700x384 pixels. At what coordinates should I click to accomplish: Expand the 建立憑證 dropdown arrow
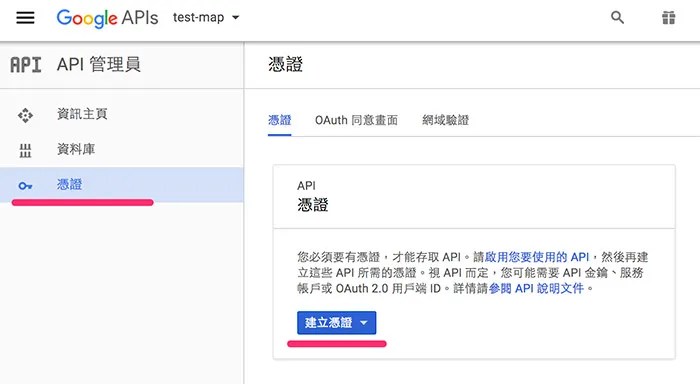(364, 323)
